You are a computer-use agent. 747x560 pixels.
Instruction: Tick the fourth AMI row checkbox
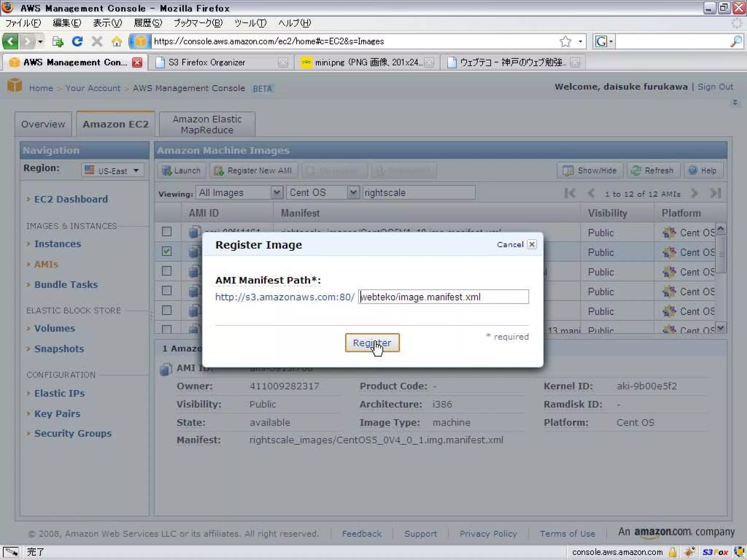pyautogui.click(x=167, y=291)
